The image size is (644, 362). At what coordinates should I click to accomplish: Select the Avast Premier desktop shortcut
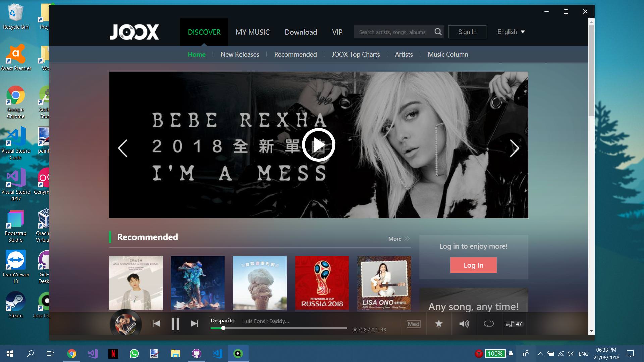point(16,57)
